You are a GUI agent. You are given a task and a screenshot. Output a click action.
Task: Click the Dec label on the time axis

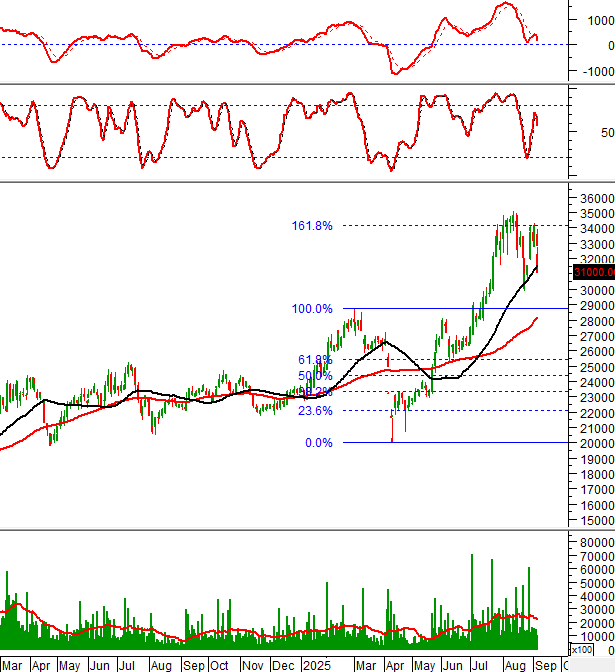[x=283, y=665]
